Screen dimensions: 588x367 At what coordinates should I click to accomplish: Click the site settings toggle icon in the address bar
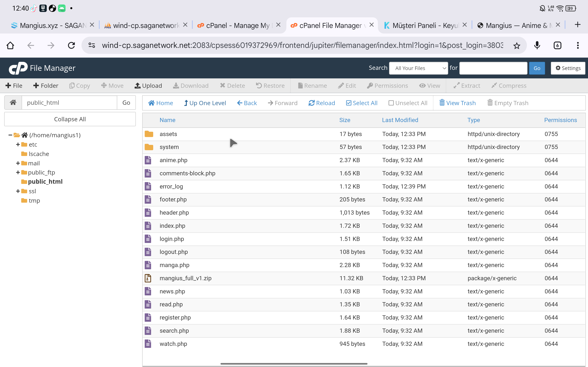pyautogui.click(x=92, y=45)
